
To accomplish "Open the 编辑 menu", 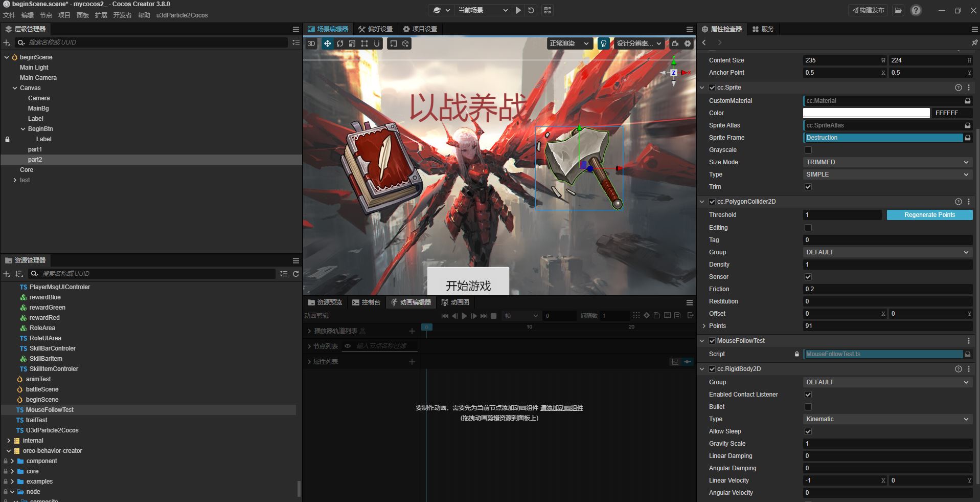I will pyautogui.click(x=28, y=15).
